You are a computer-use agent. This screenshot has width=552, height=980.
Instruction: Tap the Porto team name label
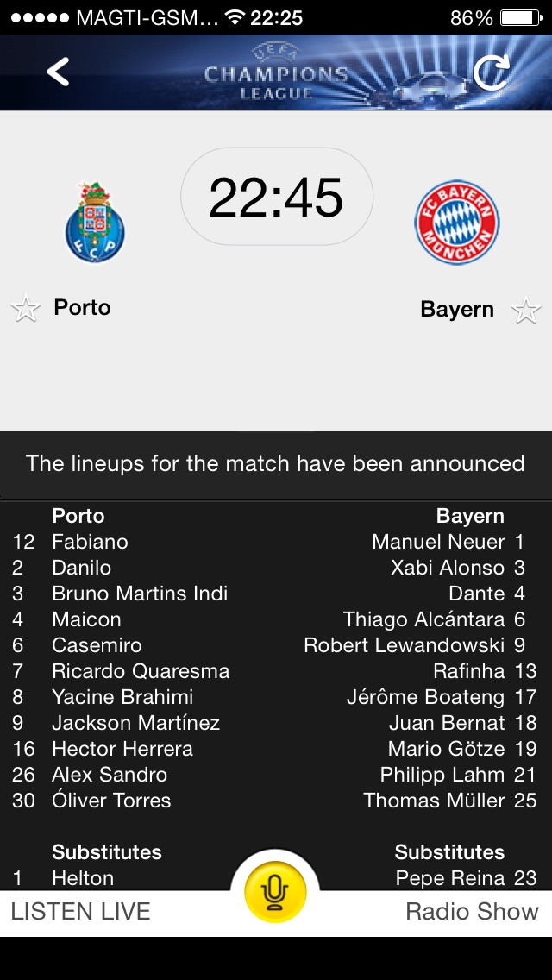(x=82, y=308)
